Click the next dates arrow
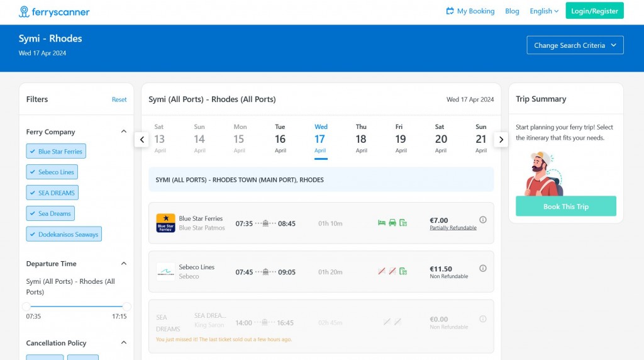 501,140
